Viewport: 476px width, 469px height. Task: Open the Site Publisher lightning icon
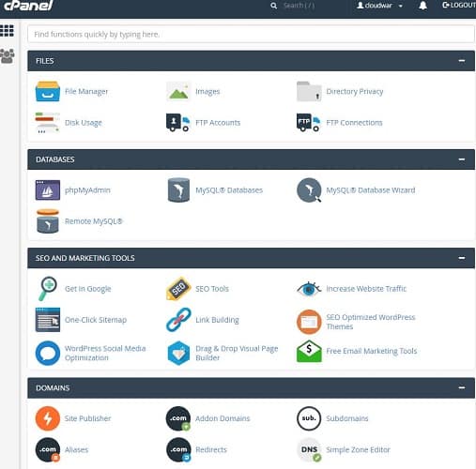[48, 418]
